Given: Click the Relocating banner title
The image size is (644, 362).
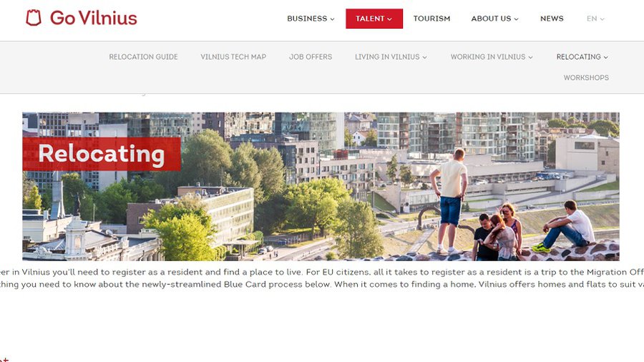Looking at the screenshot, I should click(102, 154).
